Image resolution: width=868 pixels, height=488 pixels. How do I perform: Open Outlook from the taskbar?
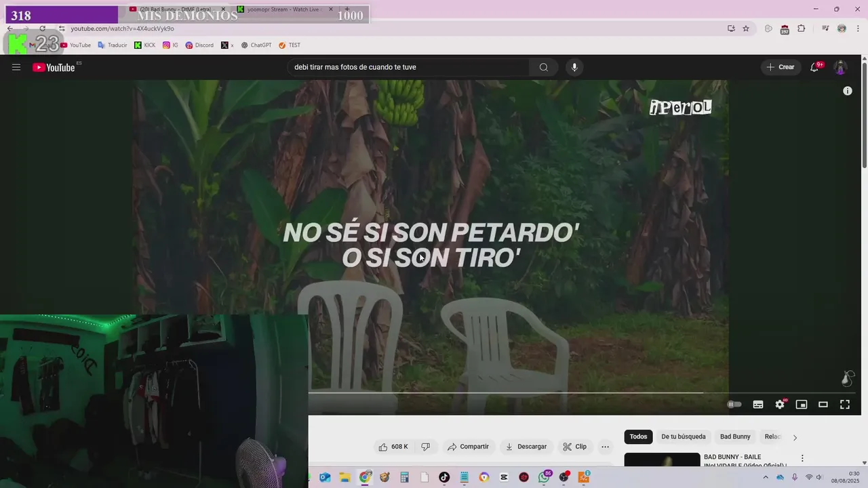[325, 477]
